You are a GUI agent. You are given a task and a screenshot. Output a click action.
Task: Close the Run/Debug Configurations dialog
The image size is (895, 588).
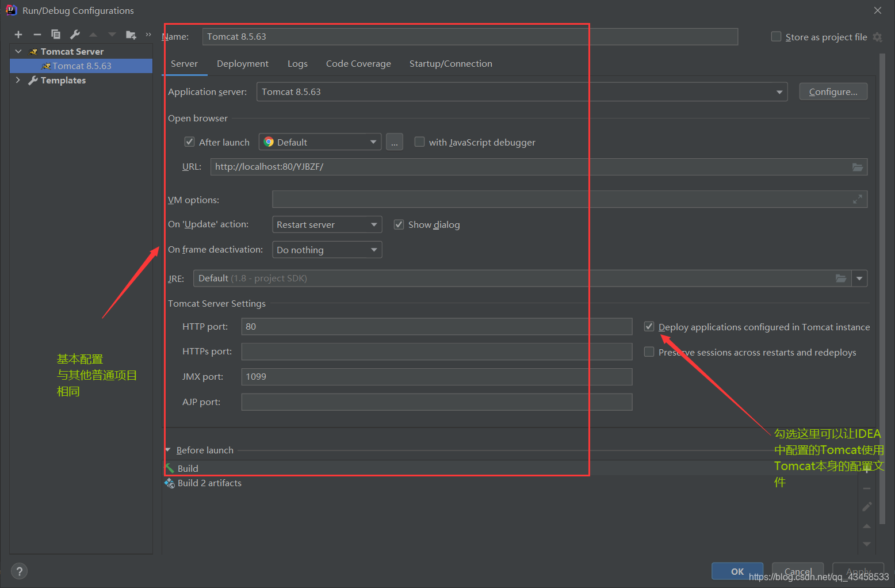878,10
